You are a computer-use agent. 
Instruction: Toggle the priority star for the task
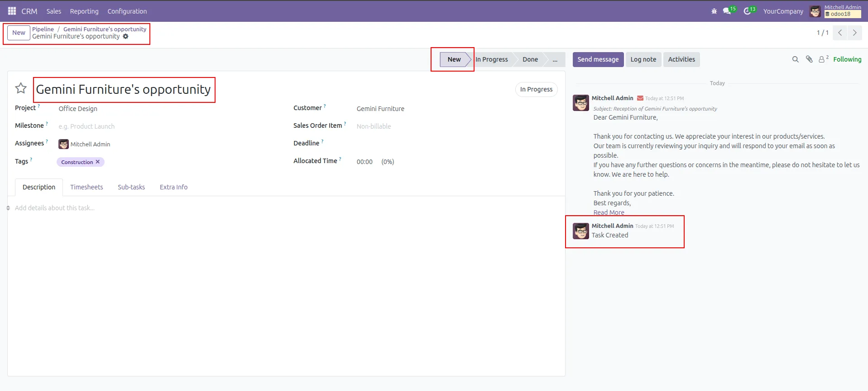(x=21, y=88)
